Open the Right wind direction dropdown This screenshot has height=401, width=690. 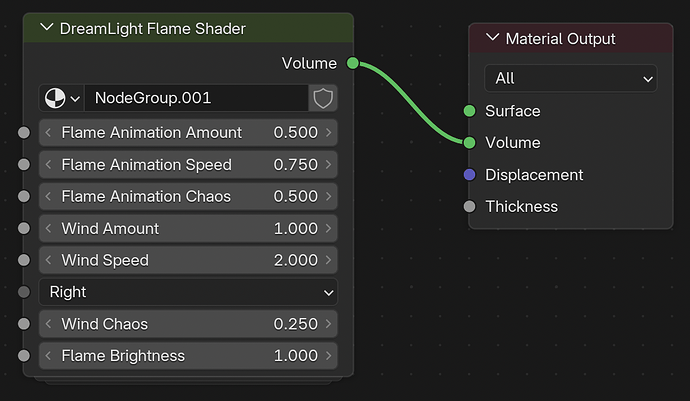point(188,292)
